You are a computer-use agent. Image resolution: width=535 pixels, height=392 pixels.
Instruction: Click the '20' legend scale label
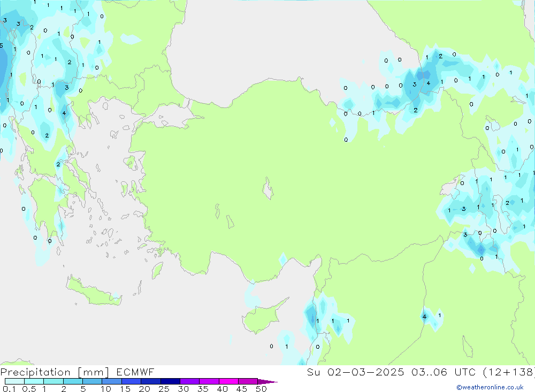pyautogui.click(x=144, y=389)
